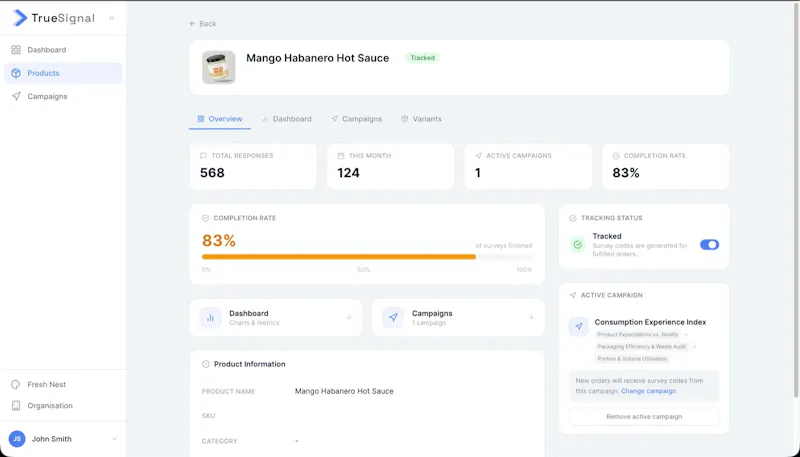
Task: Click the page vertical scrollbar
Action: (x=796, y=199)
